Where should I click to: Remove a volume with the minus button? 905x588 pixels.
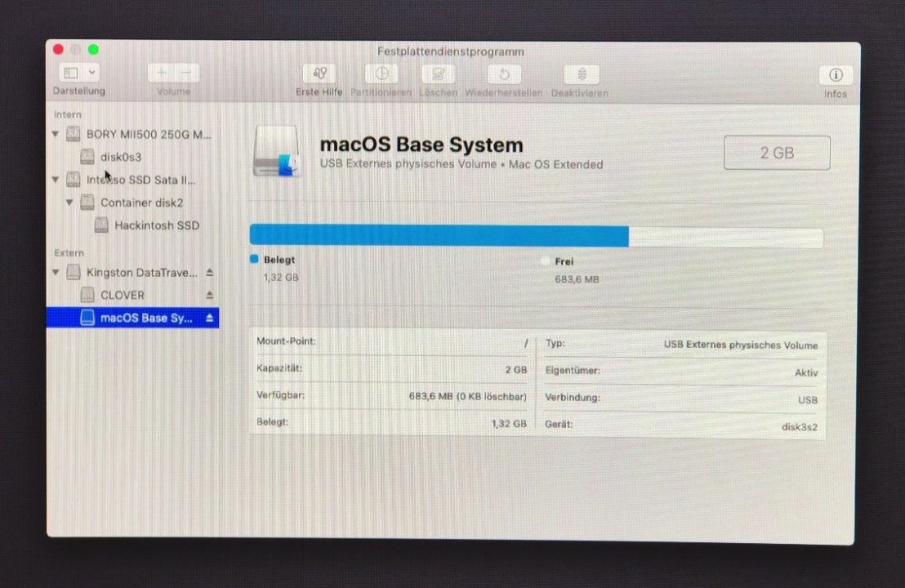pos(186,73)
